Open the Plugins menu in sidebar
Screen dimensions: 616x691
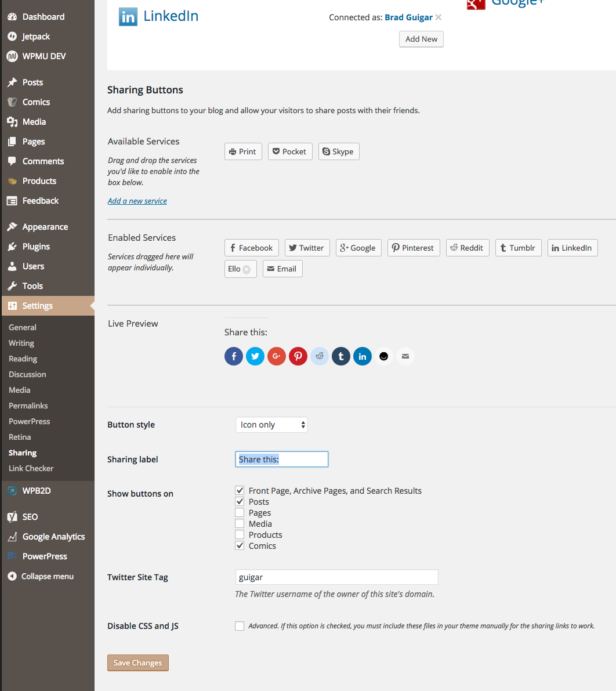coord(36,247)
